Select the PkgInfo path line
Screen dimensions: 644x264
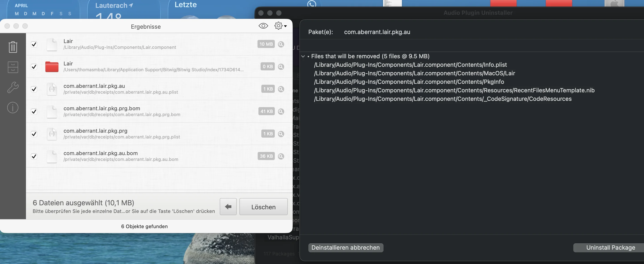[x=409, y=82]
